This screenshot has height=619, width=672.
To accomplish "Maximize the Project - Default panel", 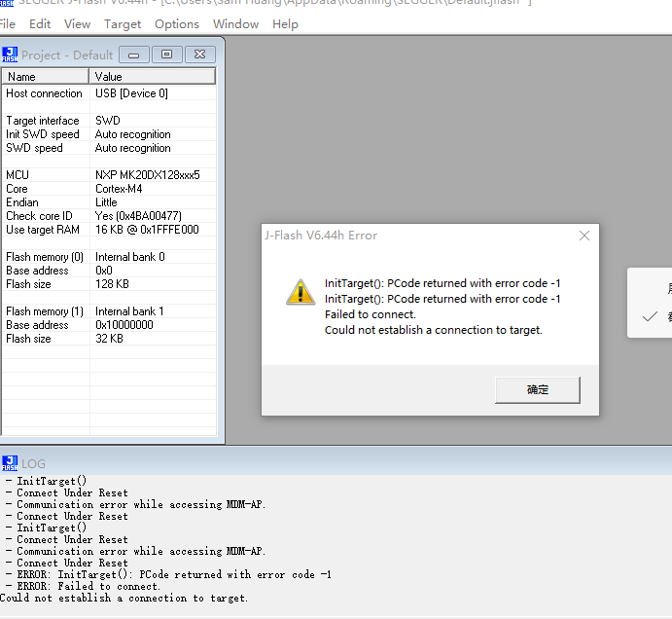I will click(166, 55).
